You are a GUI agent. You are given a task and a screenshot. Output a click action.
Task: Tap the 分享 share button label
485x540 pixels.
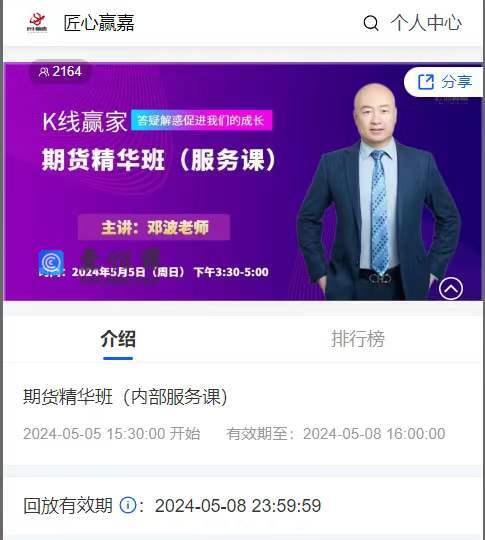coord(456,82)
